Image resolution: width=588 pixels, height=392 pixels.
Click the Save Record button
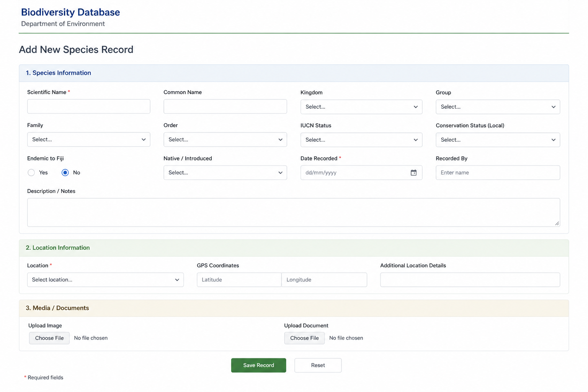[258, 365]
